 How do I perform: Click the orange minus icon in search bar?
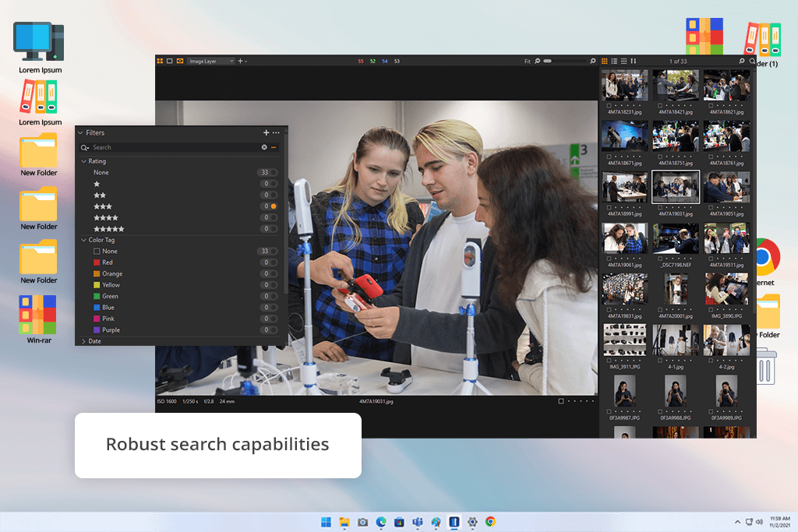click(x=274, y=147)
